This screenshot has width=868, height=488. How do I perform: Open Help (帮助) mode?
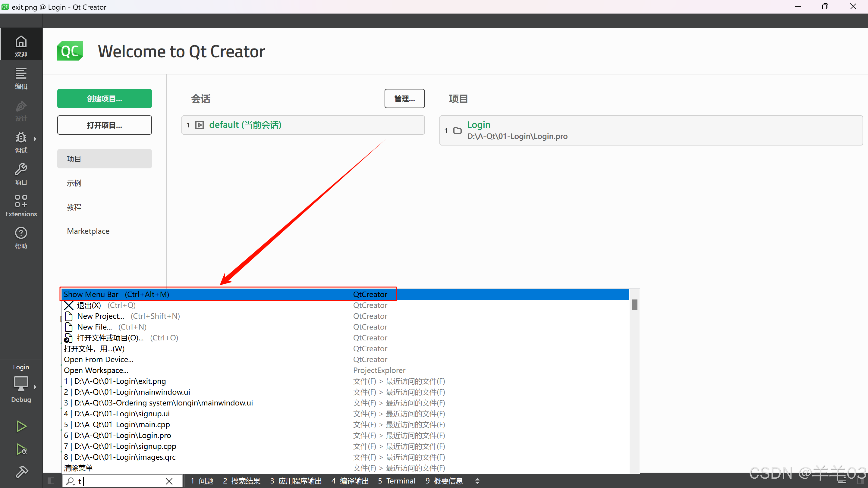click(21, 237)
